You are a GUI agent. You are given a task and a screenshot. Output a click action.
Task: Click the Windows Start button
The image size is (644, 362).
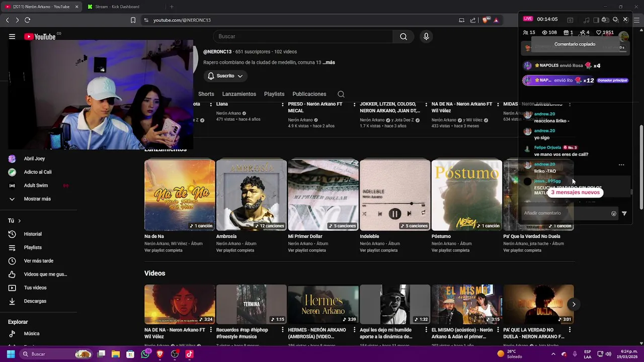tap(11, 354)
